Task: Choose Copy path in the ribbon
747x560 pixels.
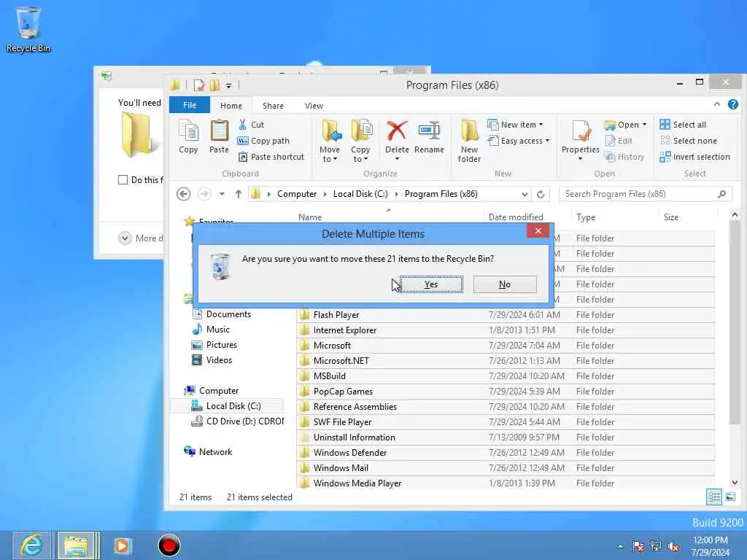Action: pos(263,141)
